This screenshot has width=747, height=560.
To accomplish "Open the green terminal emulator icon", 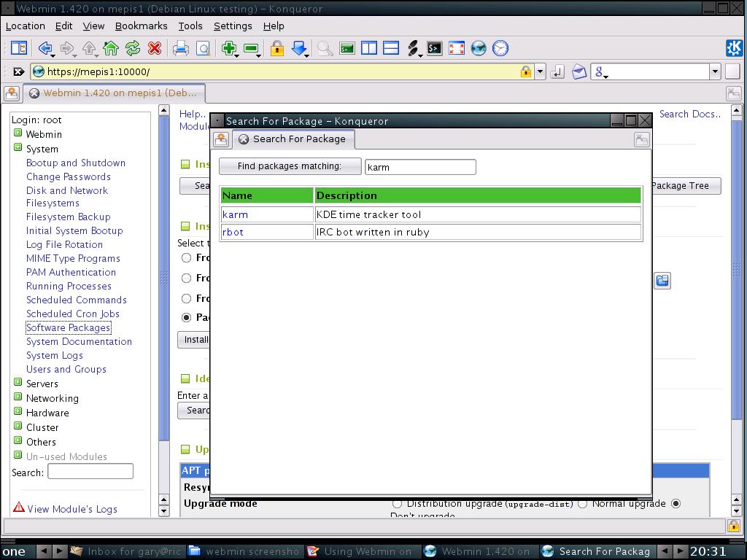I will click(x=347, y=48).
